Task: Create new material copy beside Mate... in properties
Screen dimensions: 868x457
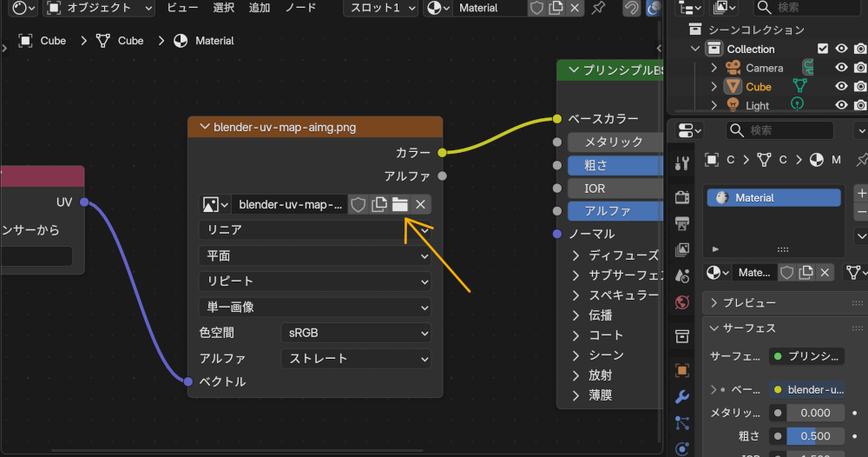Action: [x=806, y=273]
